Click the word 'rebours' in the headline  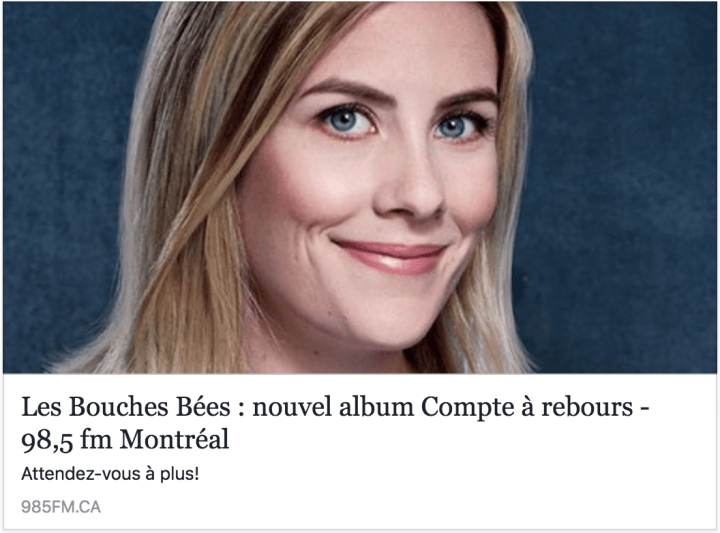click(x=587, y=407)
